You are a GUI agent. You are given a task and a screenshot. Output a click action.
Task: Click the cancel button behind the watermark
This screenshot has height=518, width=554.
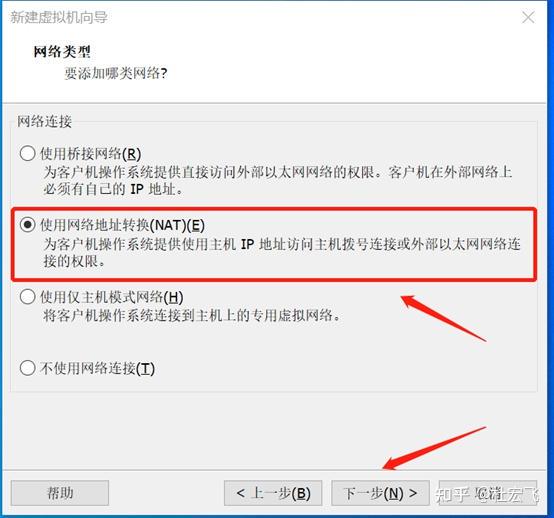(x=488, y=493)
